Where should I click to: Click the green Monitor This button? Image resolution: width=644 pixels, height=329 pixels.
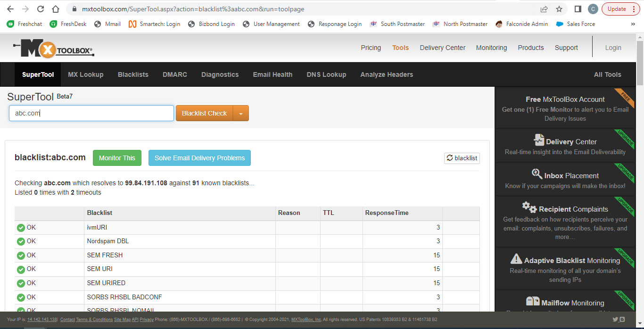coord(117,158)
